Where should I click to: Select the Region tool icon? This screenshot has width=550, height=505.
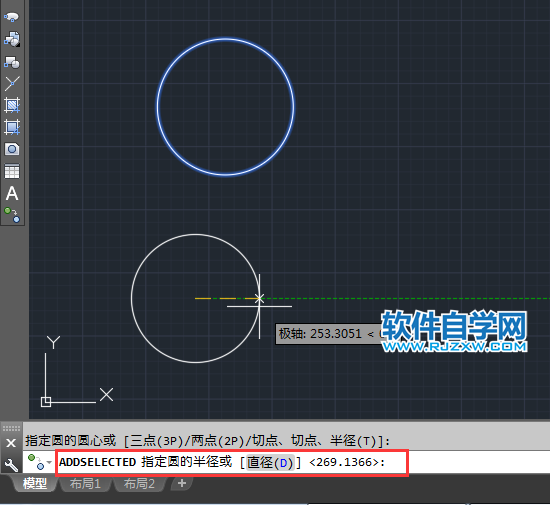pyautogui.click(x=12, y=149)
